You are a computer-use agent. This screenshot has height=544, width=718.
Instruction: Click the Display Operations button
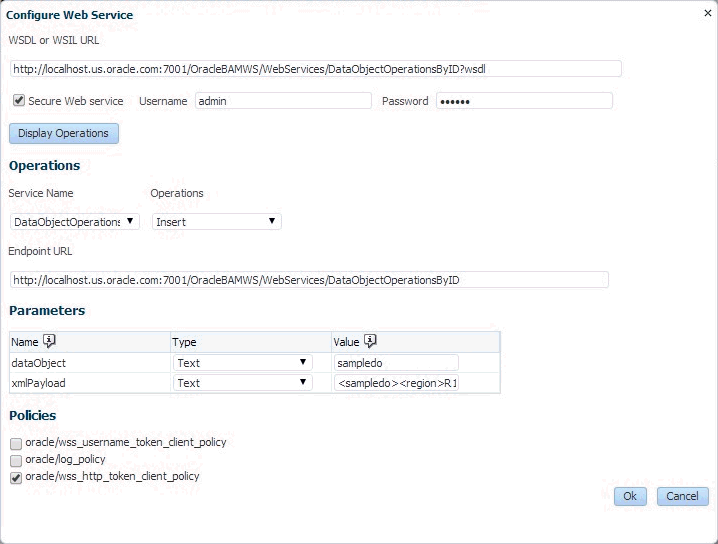(x=64, y=133)
